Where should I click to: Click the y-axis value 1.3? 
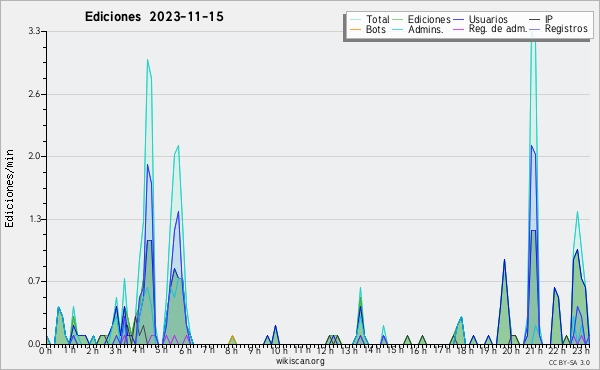34,219
